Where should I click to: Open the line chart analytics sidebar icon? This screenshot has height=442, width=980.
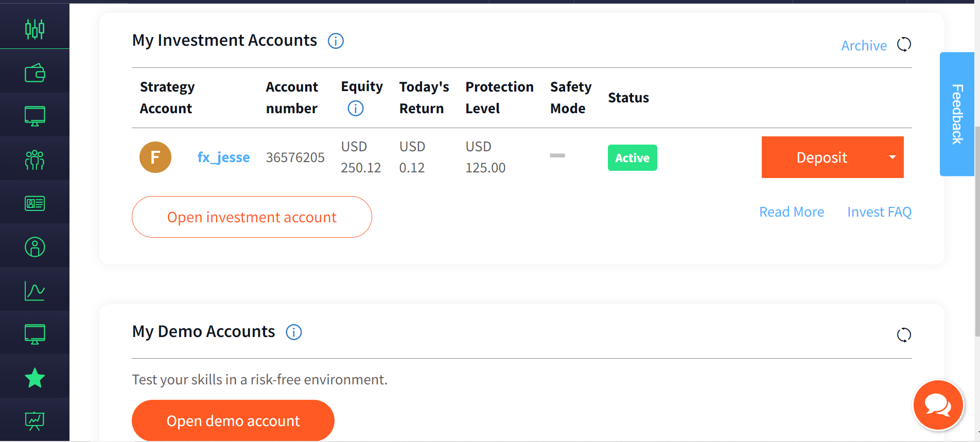click(x=34, y=291)
